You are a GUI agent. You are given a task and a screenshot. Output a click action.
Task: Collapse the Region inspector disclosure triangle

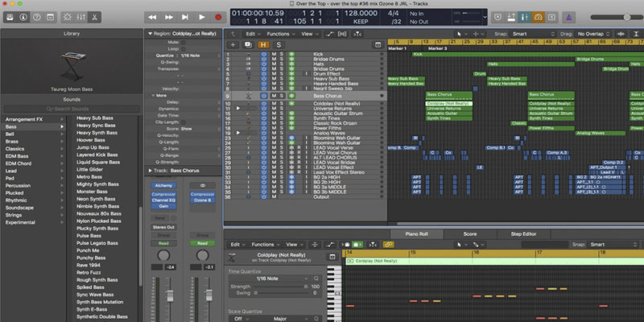150,34
